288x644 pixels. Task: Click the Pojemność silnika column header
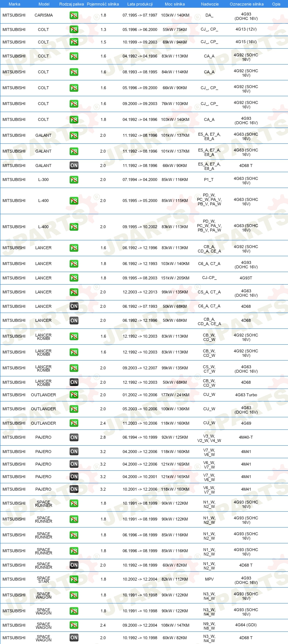point(103,4)
